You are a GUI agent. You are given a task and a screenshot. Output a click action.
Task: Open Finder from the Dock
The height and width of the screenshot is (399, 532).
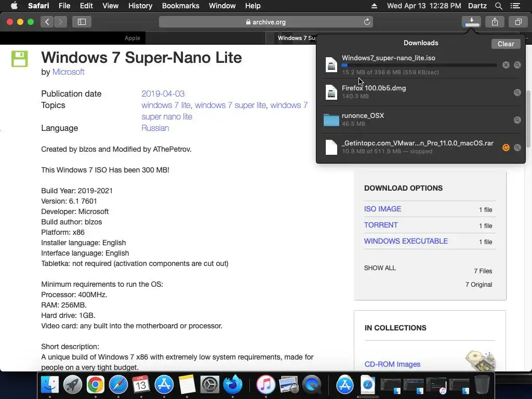pyautogui.click(x=50, y=385)
